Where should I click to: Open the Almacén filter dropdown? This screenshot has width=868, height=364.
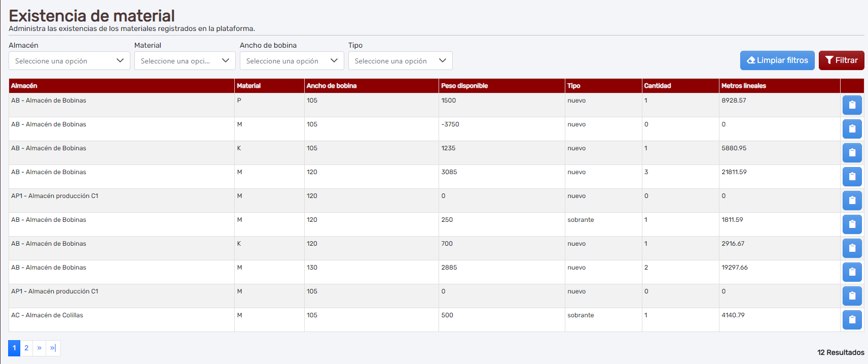click(x=69, y=61)
